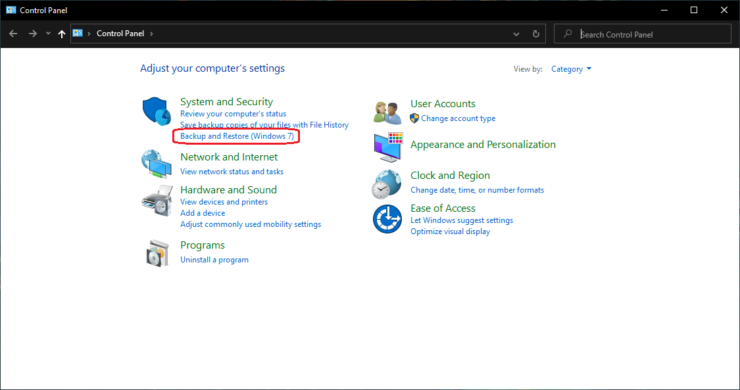Minimize the Control Panel window
This screenshot has height=390, width=740.
(664, 10)
